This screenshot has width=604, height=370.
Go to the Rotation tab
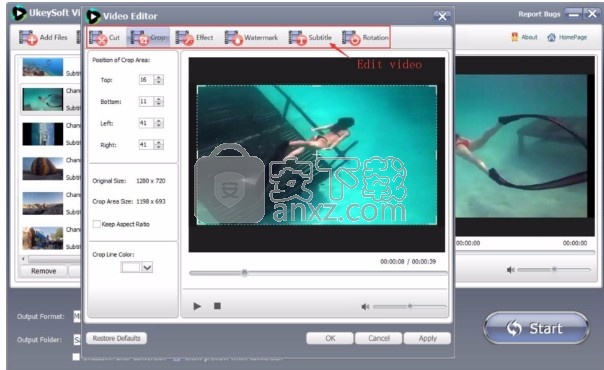point(365,37)
